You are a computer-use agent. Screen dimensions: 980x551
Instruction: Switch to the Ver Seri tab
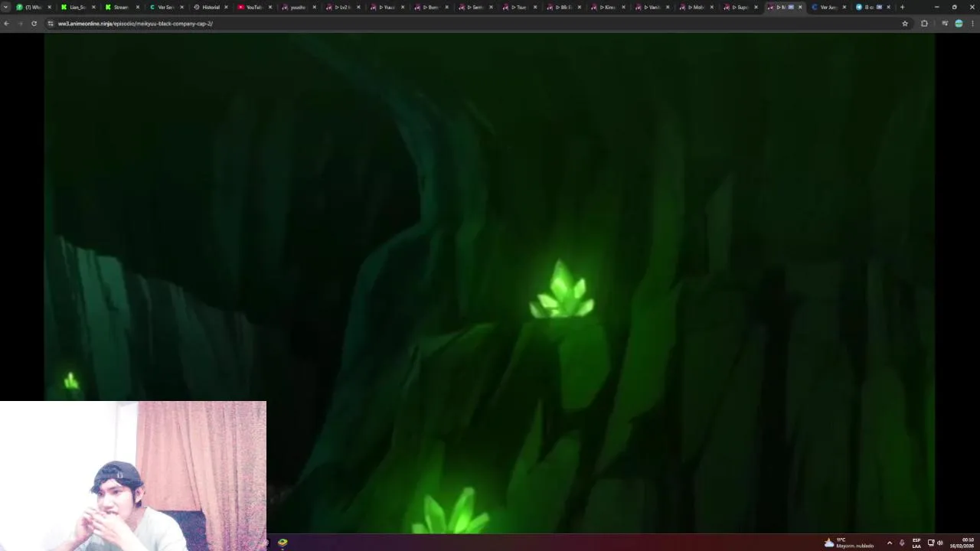pos(165,7)
